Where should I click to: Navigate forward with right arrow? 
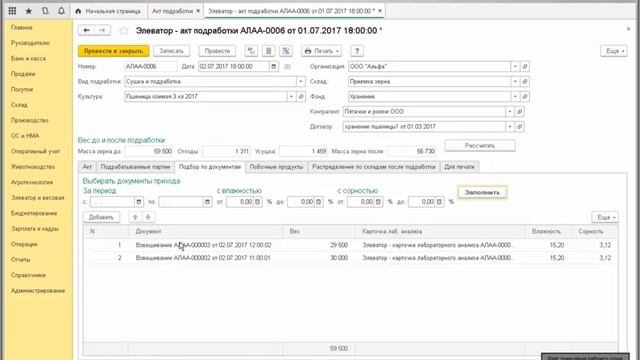[102, 30]
